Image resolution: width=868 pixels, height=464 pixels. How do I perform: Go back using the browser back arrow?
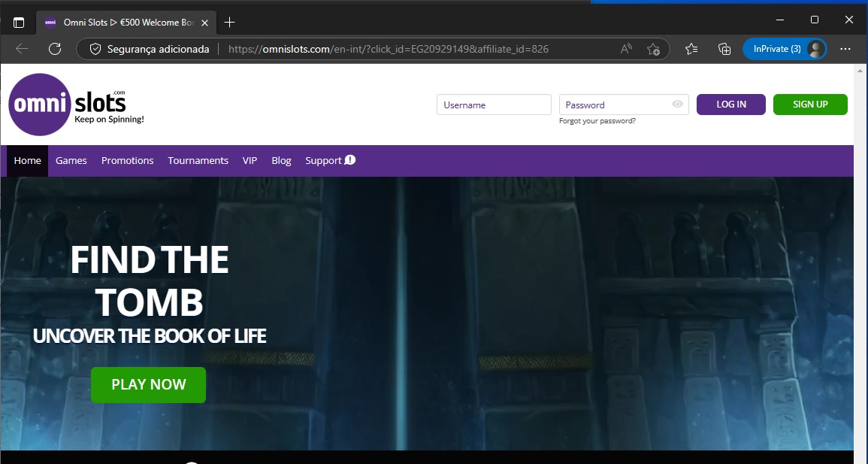point(21,49)
